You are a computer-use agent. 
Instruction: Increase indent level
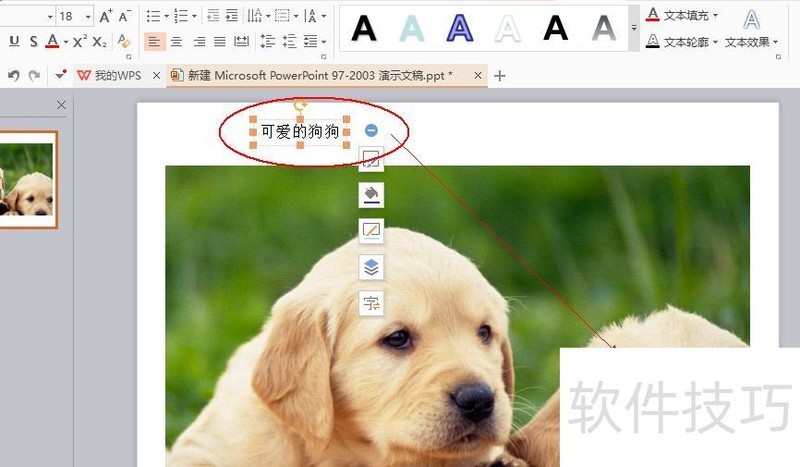tap(232, 16)
